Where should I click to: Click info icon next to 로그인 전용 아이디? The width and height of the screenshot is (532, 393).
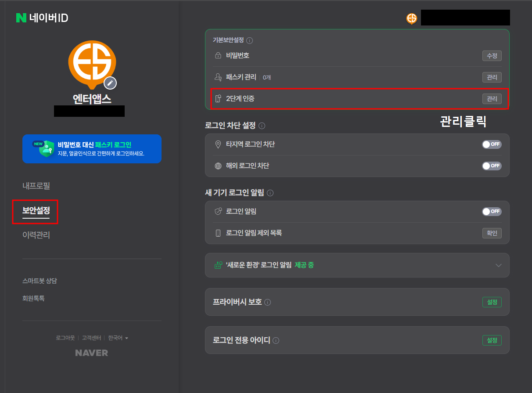[x=276, y=340]
